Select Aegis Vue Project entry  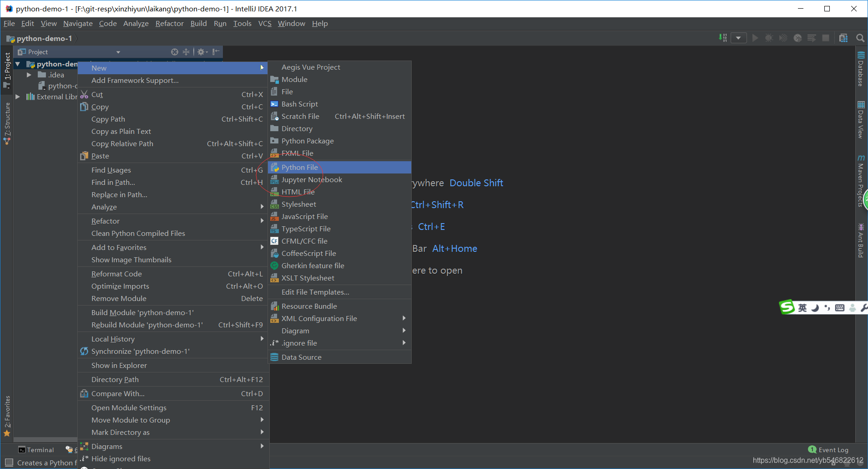pyautogui.click(x=340, y=67)
